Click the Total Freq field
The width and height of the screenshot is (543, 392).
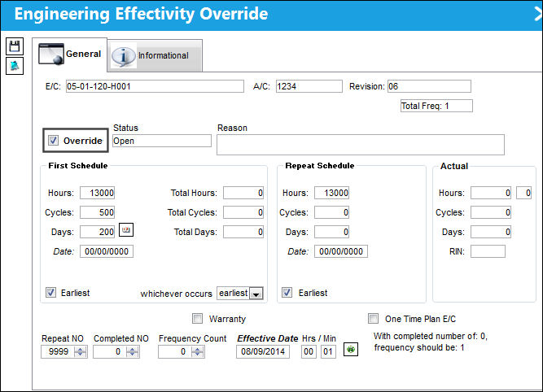(x=436, y=106)
